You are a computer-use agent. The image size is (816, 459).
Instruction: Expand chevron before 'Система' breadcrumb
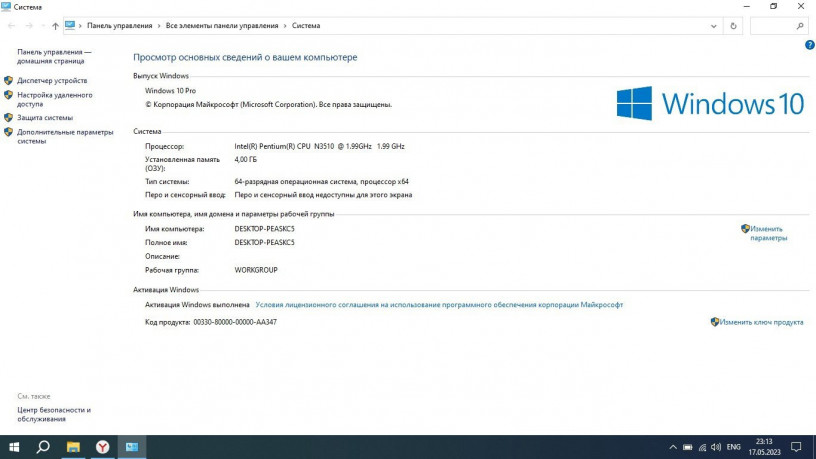[x=285, y=26]
